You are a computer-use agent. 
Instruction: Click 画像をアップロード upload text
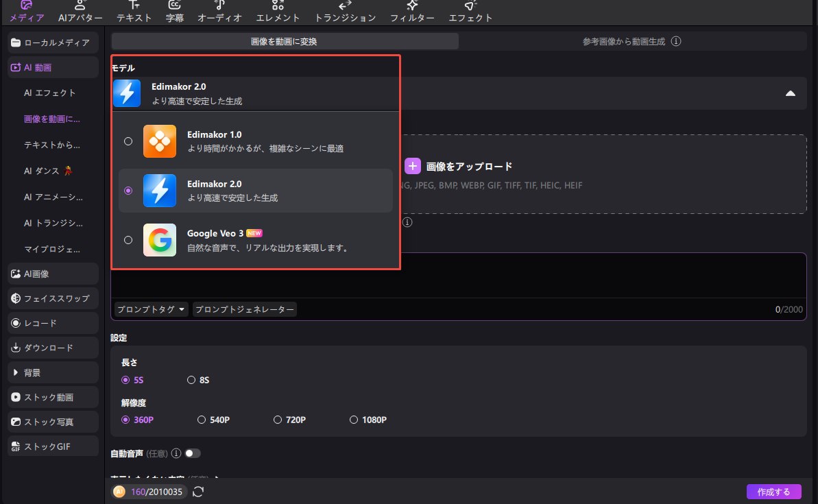click(x=469, y=167)
